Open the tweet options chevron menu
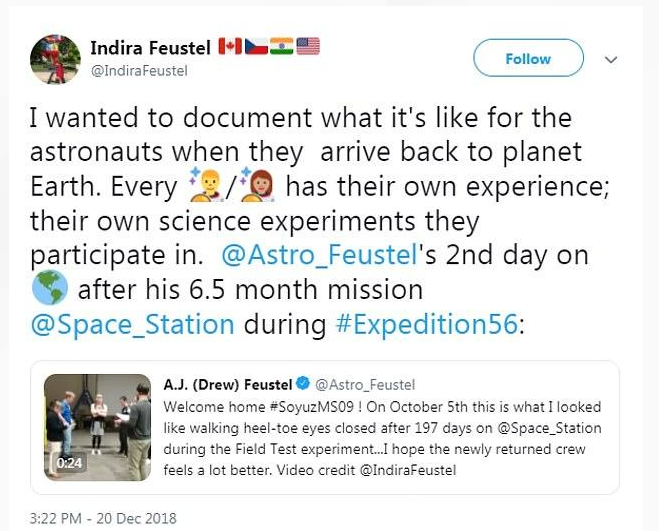Viewport: 659px width, 531px height. 612,60
